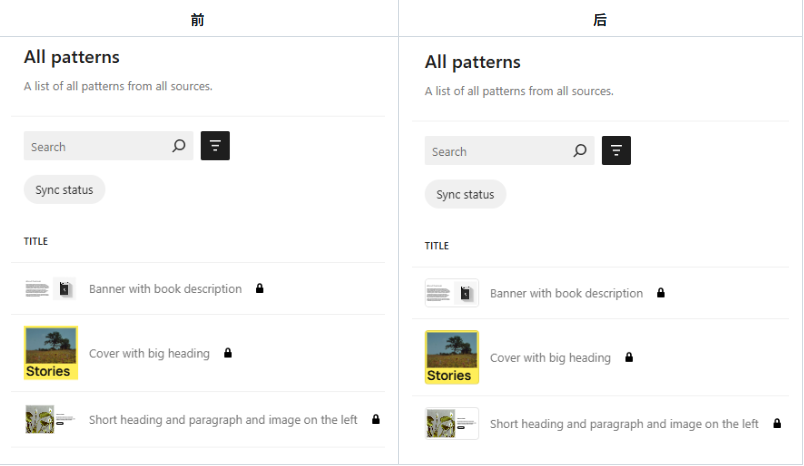Click lock icon beside Short heading row in right panel
The image size is (804, 466).
click(777, 424)
